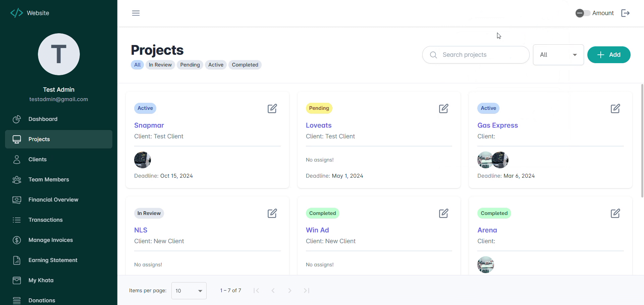Image resolution: width=644 pixels, height=305 pixels.
Task: Open Clients in the sidebar
Action: point(38,160)
